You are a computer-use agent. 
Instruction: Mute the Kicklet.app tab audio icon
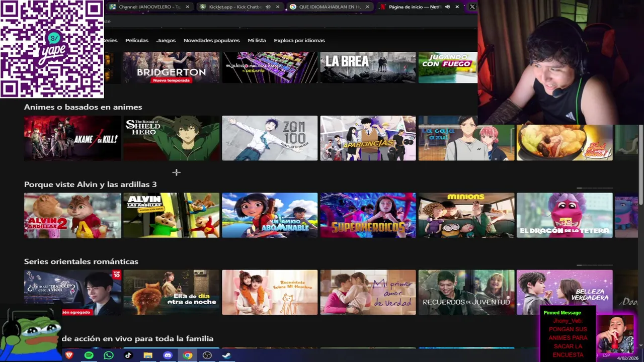[268, 7]
